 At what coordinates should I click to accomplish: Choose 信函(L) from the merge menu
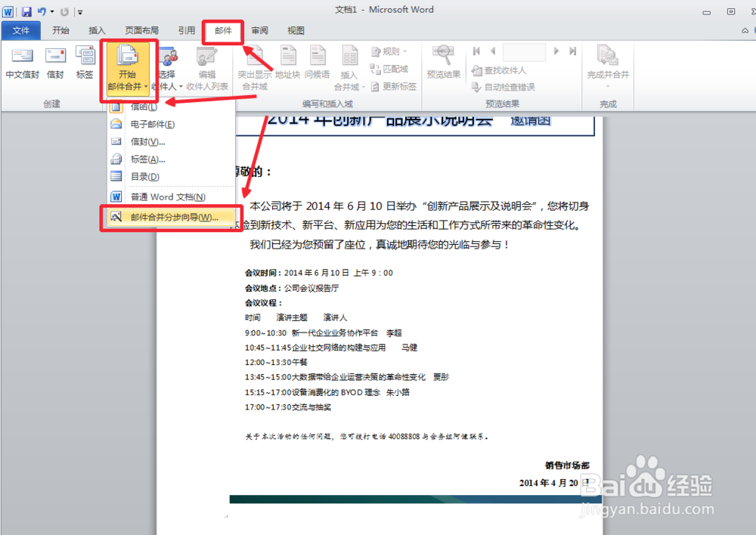click(171, 107)
